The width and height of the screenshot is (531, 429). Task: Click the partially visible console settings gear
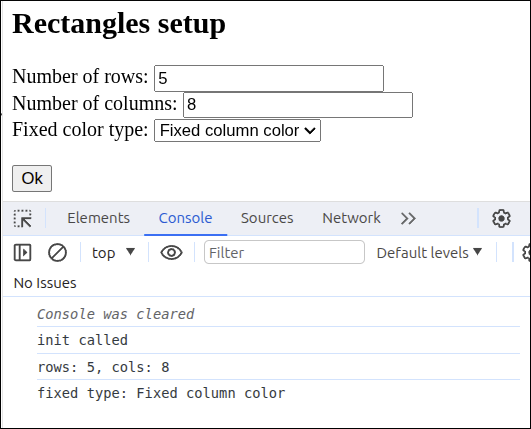point(526,253)
